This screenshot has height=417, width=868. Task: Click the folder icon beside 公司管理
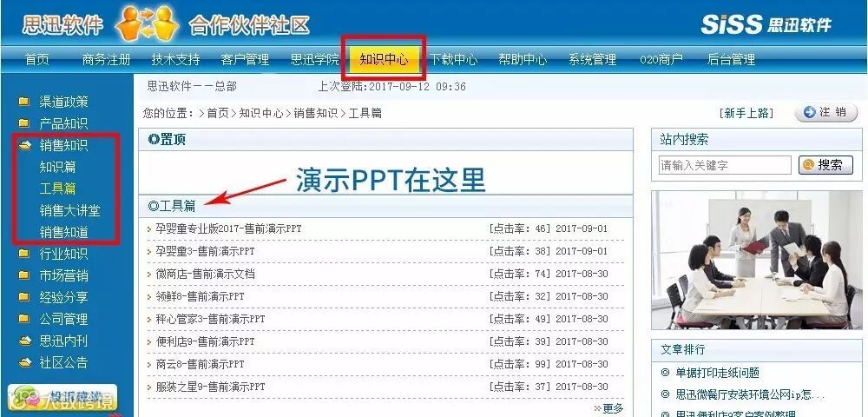(23, 319)
